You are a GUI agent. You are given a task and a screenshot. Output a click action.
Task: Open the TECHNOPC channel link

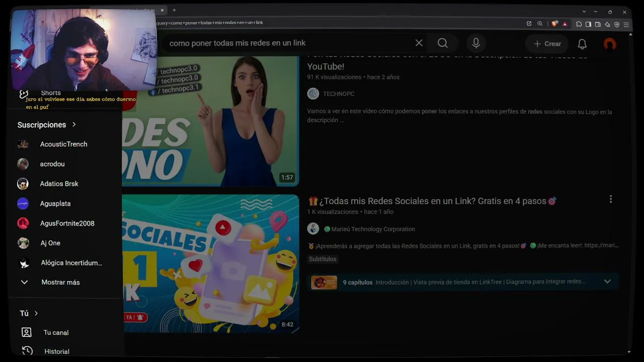[x=339, y=94]
